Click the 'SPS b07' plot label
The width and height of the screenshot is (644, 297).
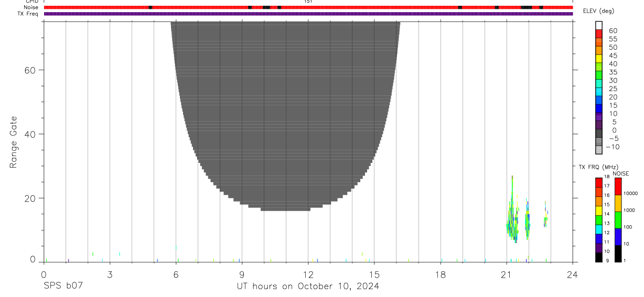click(x=63, y=286)
